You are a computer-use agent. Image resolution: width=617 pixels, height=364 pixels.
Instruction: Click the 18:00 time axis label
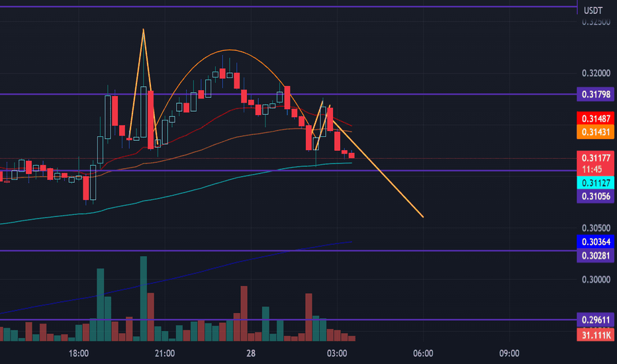[x=78, y=353]
